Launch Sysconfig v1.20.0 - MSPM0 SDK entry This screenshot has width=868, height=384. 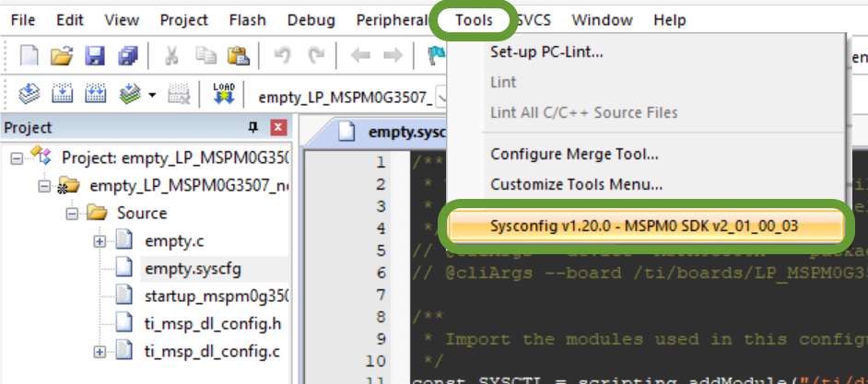646,226
